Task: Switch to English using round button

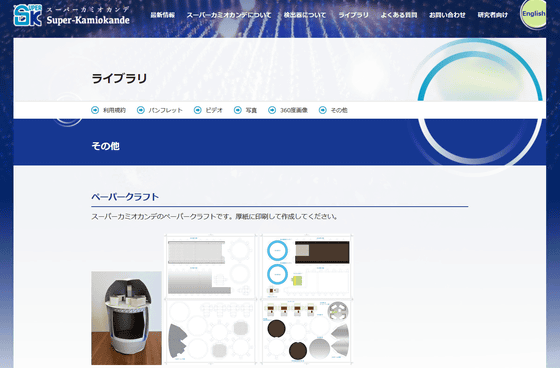Action: coord(533,14)
